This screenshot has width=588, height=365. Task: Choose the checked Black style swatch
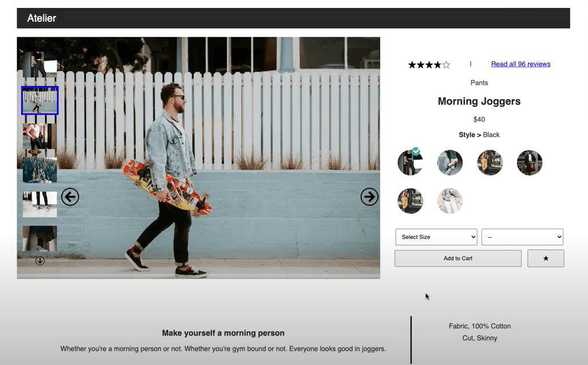pyautogui.click(x=410, y=163)
